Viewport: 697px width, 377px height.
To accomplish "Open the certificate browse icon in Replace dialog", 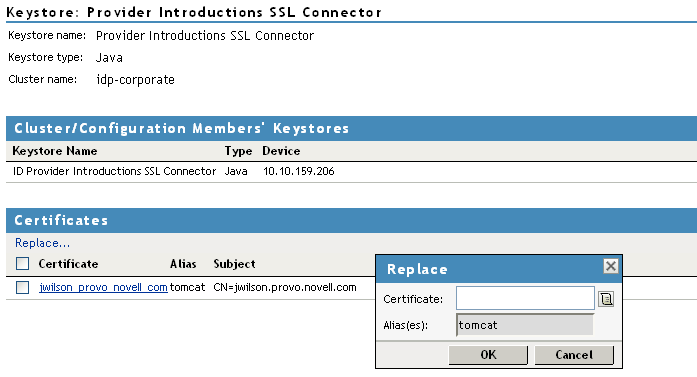I will coord(606,299).
